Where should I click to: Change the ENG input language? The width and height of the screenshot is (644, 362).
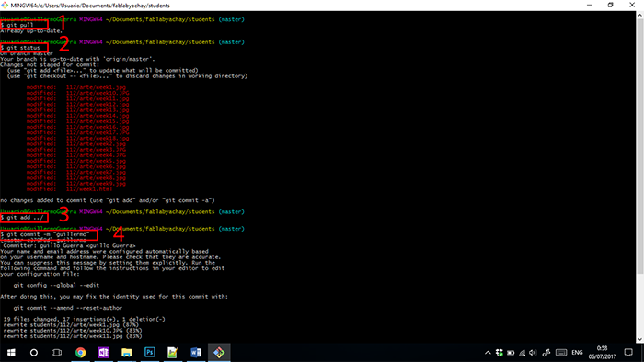[577, 353]
